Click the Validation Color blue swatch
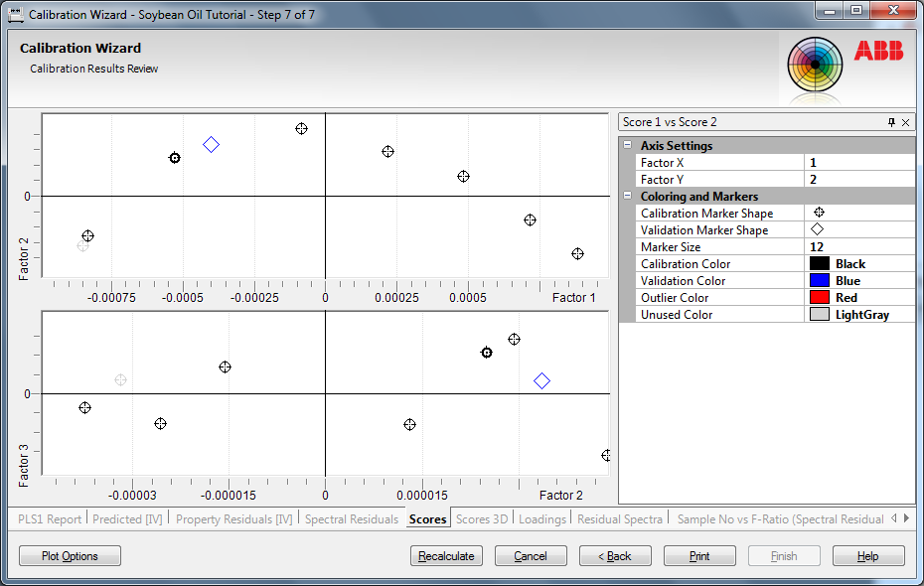The image size is (924, 586). click(820, 281)
